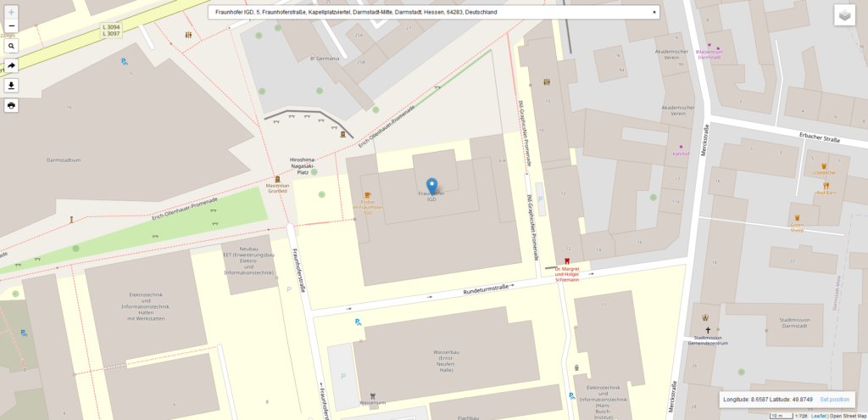Image resolution: width=868 pixels, height=420 pixels.
Task: Click the restaurant icon near the L 3094 road
Action: (x=189, y=35)
